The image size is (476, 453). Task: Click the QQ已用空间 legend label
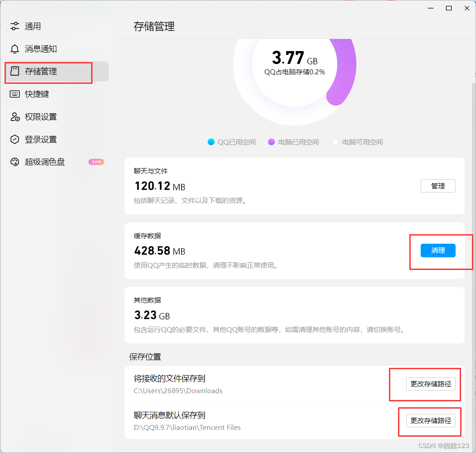237,142
